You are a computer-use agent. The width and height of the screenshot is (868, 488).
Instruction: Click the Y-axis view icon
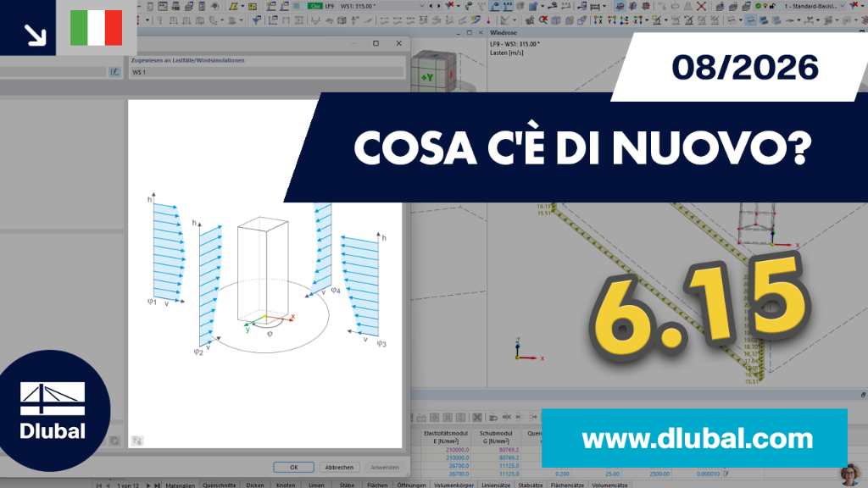point(611,20)
